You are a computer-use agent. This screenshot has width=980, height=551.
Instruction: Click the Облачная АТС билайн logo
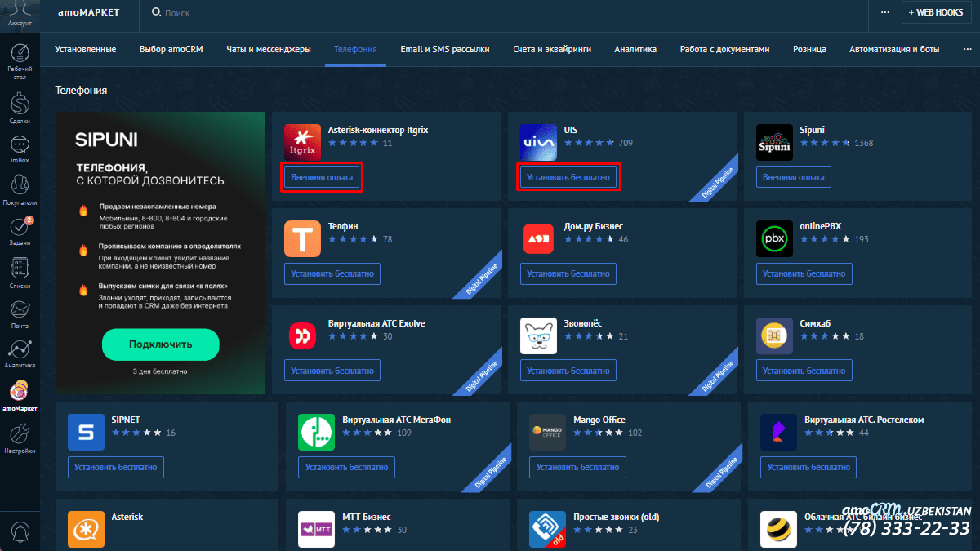[778, 529]
